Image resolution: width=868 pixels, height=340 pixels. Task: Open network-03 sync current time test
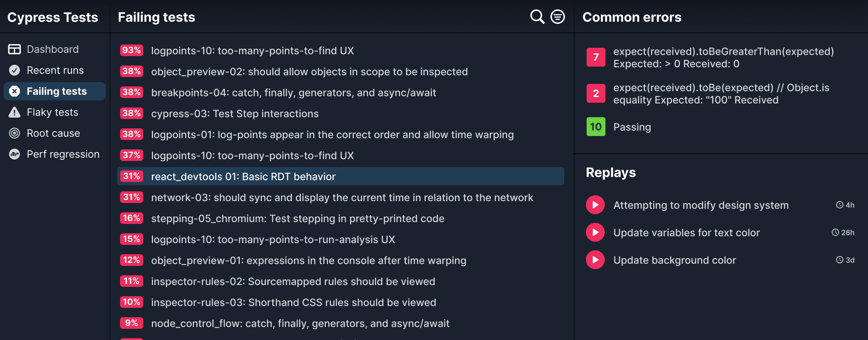(340, 197)
